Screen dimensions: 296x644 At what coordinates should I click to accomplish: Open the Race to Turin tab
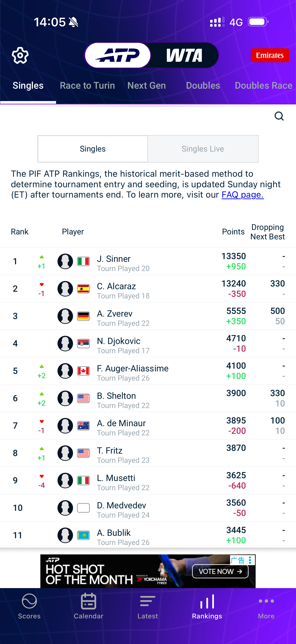click(87, 86)
